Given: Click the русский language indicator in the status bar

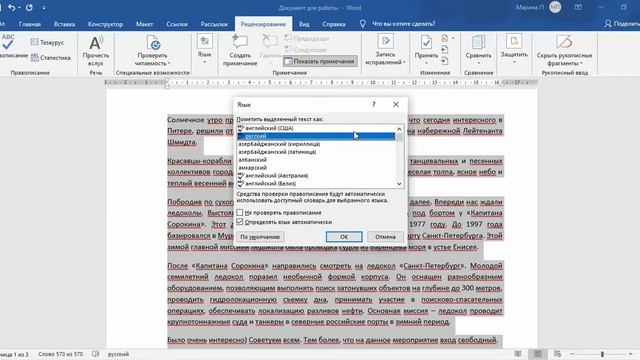Looking at the screenshot, I should [x=118, y=354].
